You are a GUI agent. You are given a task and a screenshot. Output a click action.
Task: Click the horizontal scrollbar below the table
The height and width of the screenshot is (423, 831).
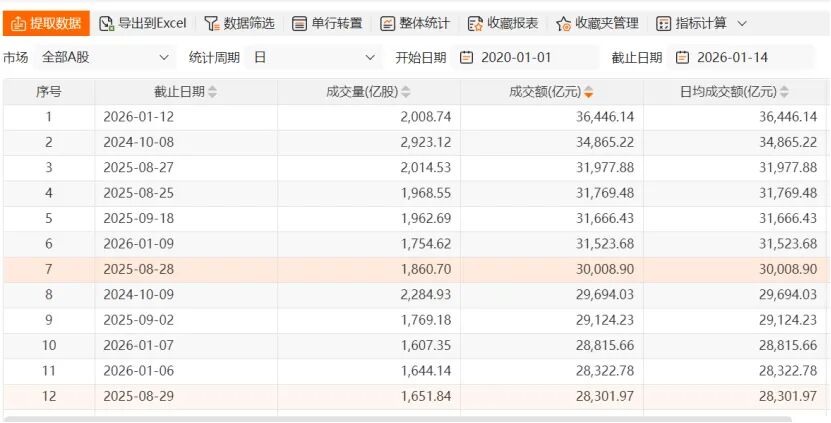(400, 418)
